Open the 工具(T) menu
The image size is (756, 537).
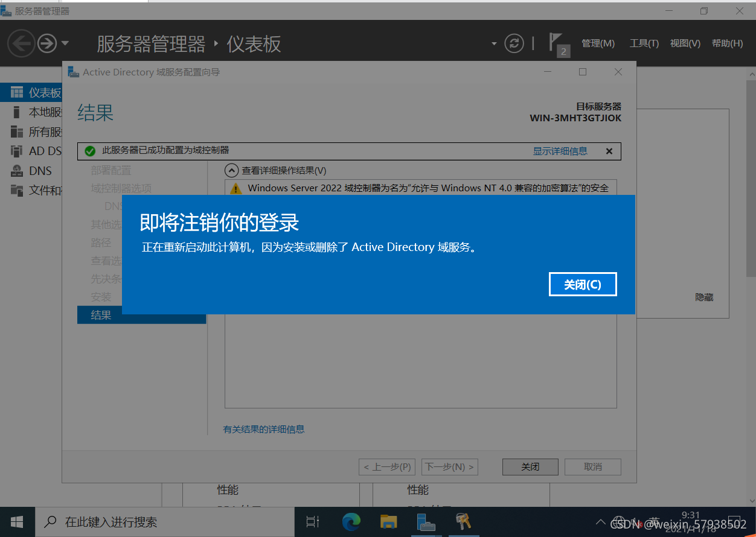644,43
